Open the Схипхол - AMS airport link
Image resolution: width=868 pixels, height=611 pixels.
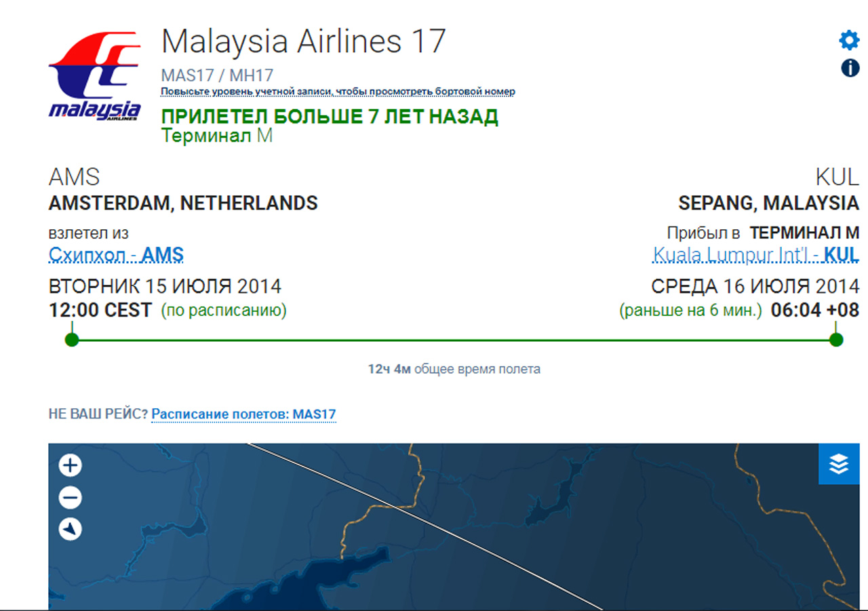coord(116,255)
